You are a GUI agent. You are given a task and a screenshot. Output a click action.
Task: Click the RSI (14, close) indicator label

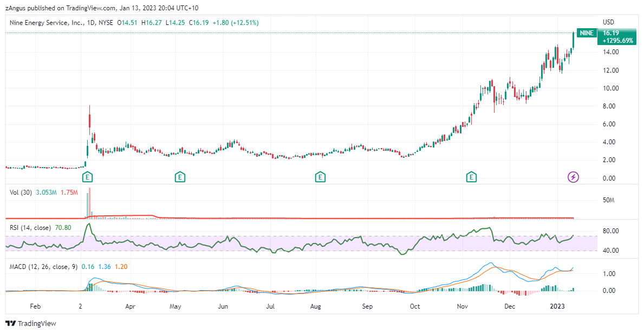point(30,228)
